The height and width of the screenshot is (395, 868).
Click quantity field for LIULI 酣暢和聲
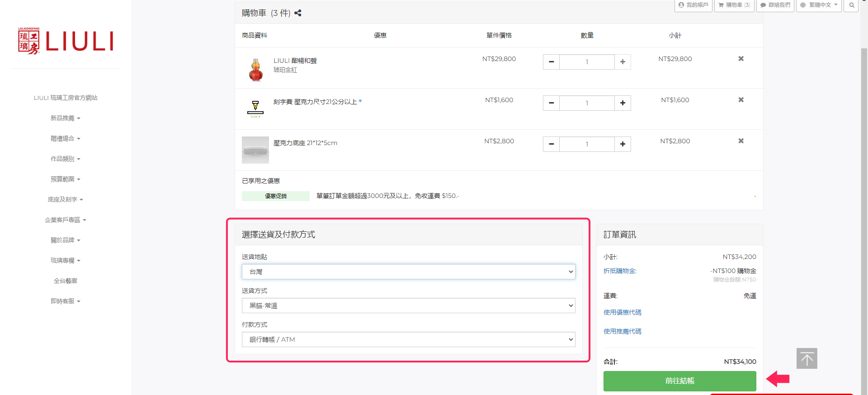pyautogui.click(x=587, y=62)
